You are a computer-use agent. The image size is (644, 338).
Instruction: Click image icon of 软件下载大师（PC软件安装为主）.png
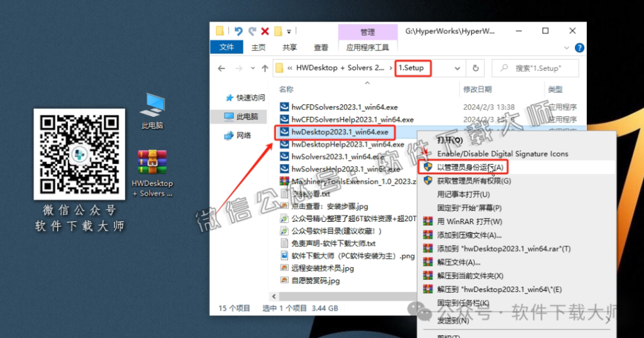pos(284,256)
